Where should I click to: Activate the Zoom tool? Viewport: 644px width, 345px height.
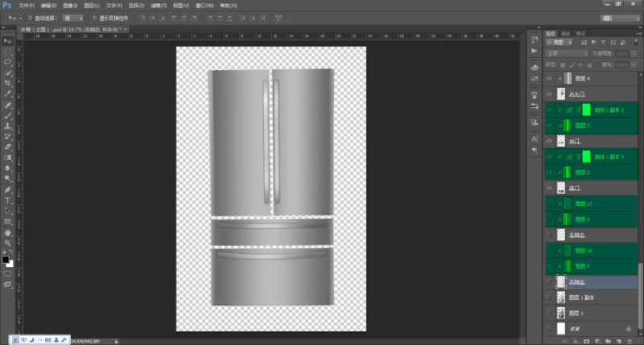pyautogui.click(x=7, y=243)
